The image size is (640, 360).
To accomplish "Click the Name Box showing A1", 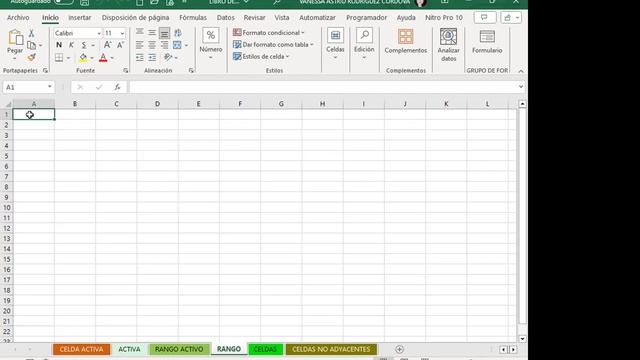I will pos(28,87).
